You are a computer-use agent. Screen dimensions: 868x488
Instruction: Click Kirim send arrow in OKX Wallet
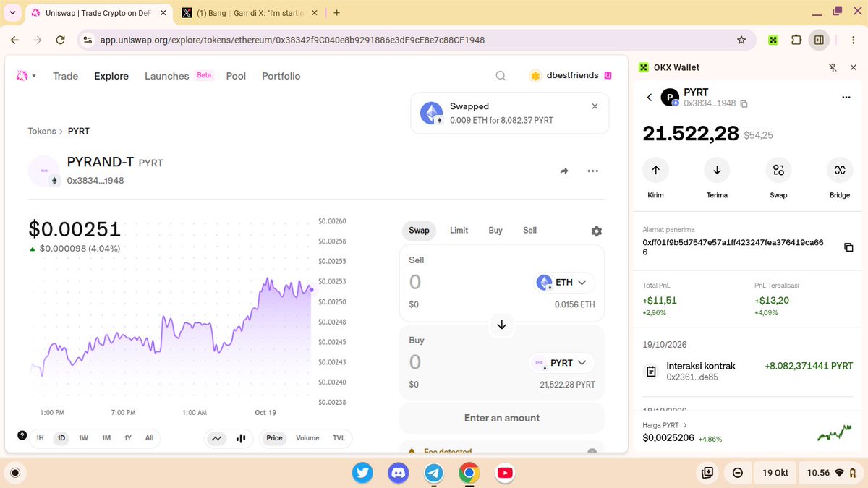click(x=655, y=170)
